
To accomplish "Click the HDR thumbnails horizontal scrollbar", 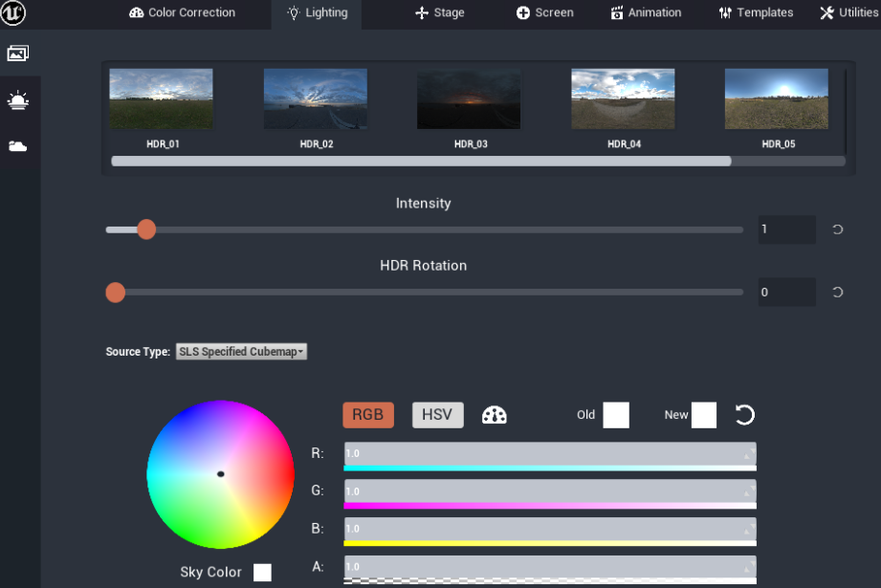I will [x=422, y=162].
